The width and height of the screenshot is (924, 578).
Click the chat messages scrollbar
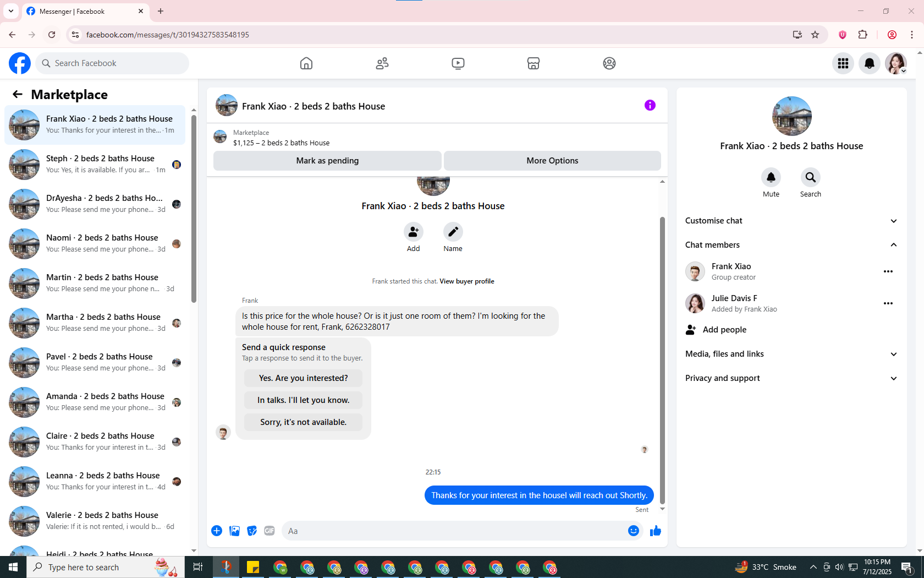pos(662,361)
